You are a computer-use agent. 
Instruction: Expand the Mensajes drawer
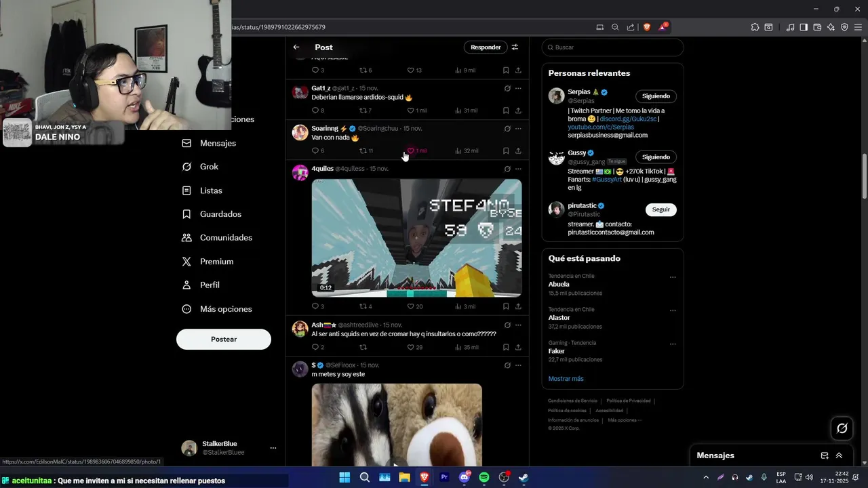click(x=839, y=455)
